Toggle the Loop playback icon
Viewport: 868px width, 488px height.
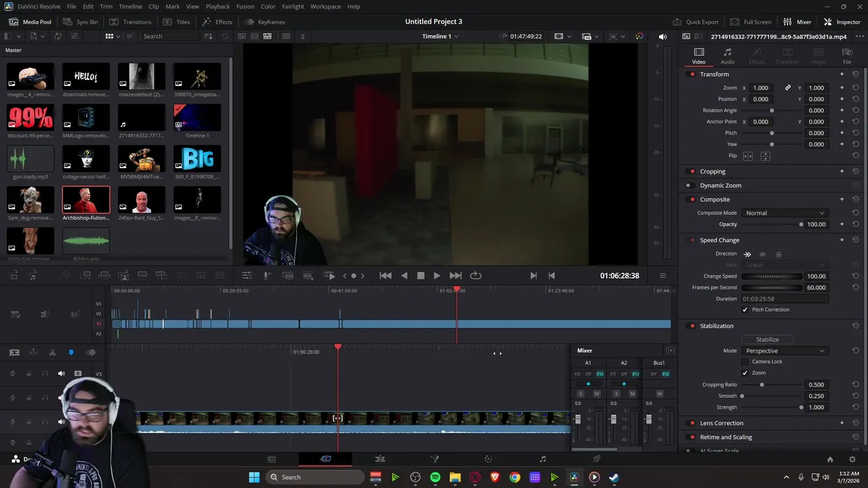(x=476, y=275)
